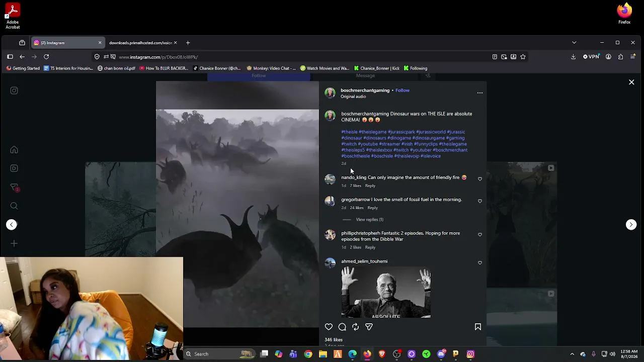The height and width of the screenshot is (362, 644).
Task: Open the Firefox account icon
Action: pos(608,57)
